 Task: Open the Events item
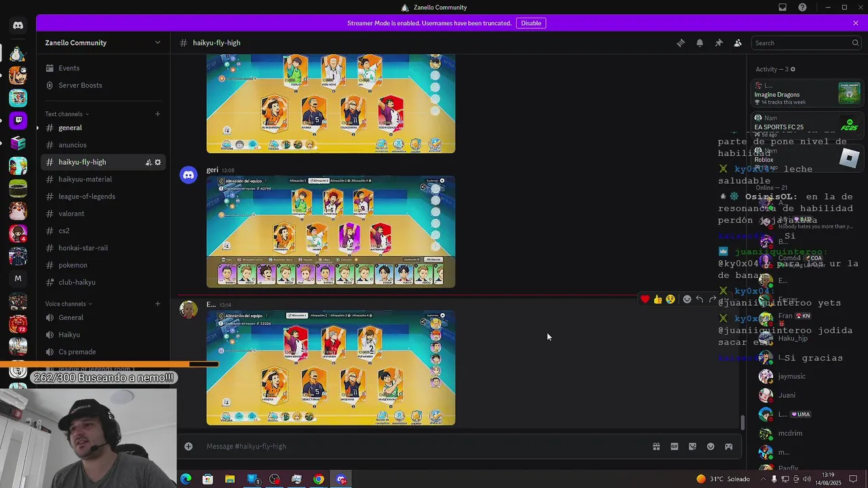(103, 68)
